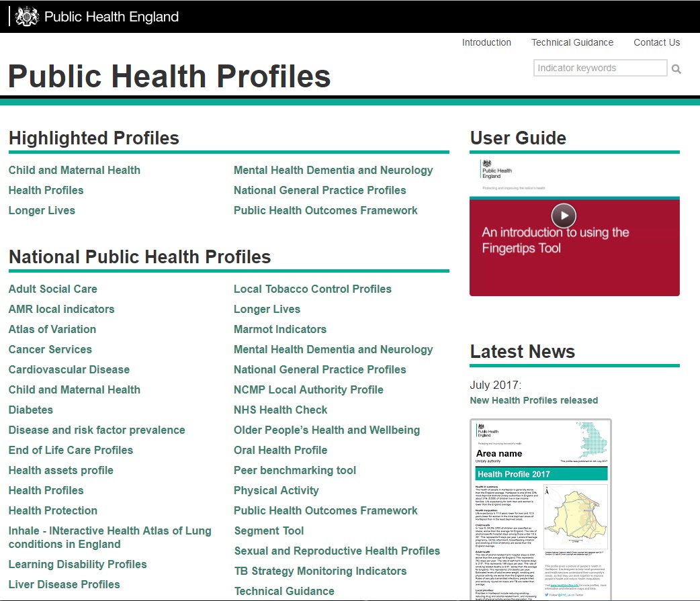
Task: View TB Strategy Monitoring Indicators
Action: tap(320, 571)
